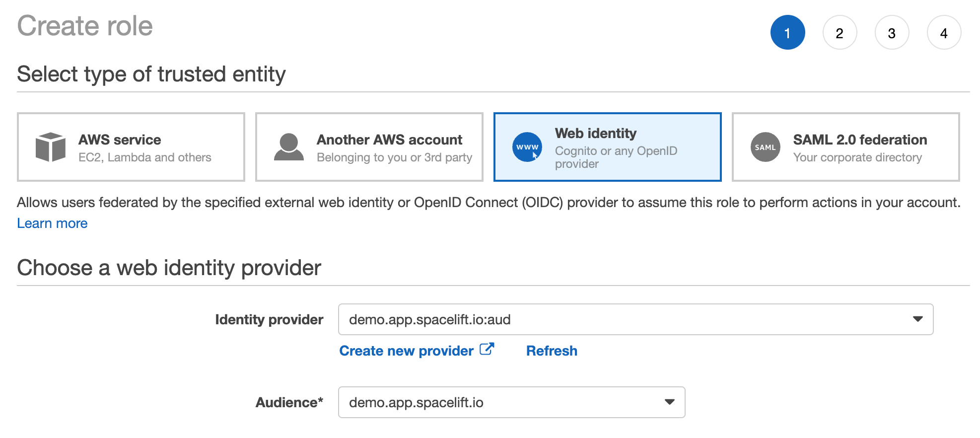Follow the Create new provider link
Image resolution: width=980 pixels, height=438 pixels.
tap(406, 351)
